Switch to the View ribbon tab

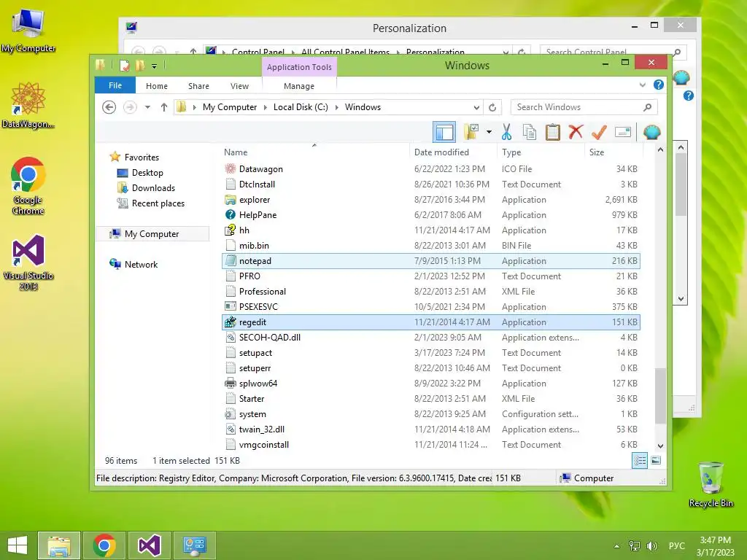coord(239,86)
